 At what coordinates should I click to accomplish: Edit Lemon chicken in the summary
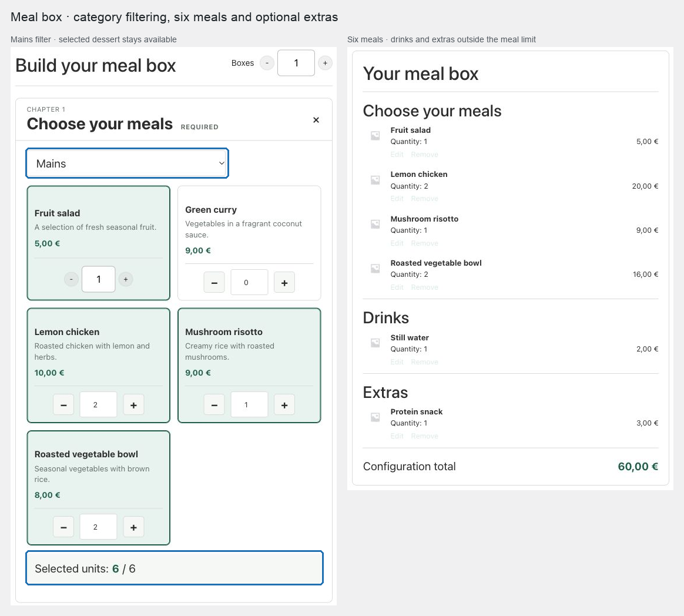(397, 199)
